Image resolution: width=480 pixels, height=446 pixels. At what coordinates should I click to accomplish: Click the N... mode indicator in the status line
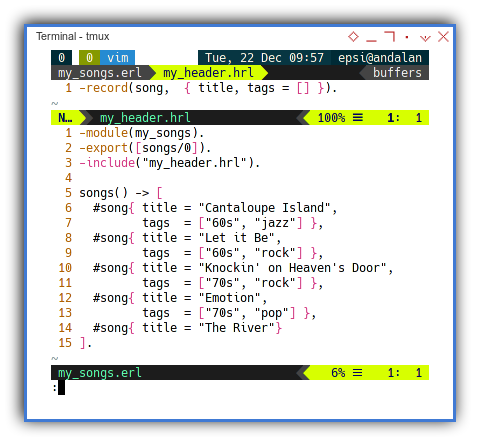coord(65,118)
